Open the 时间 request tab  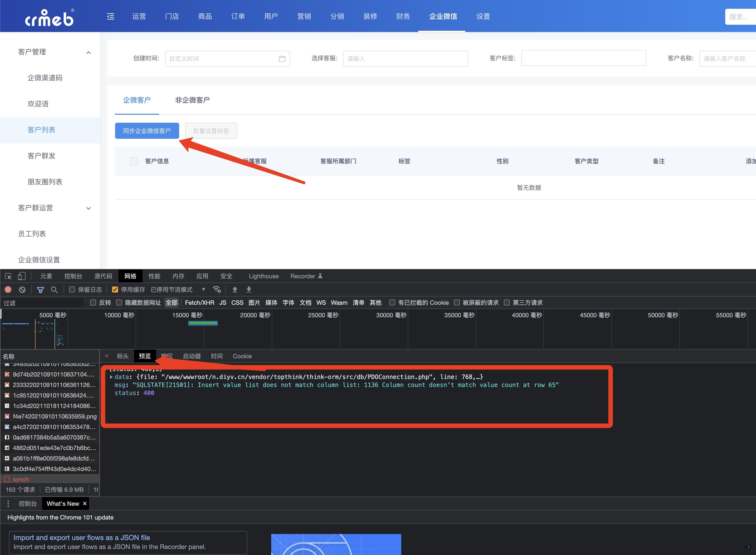(x=217, y=356)
